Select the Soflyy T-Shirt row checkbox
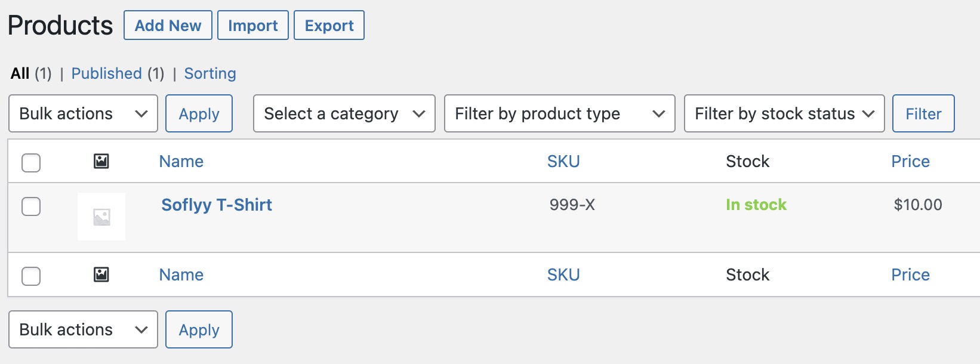The width and height of the screenshot is (980, 364). [x=31, y=206]
